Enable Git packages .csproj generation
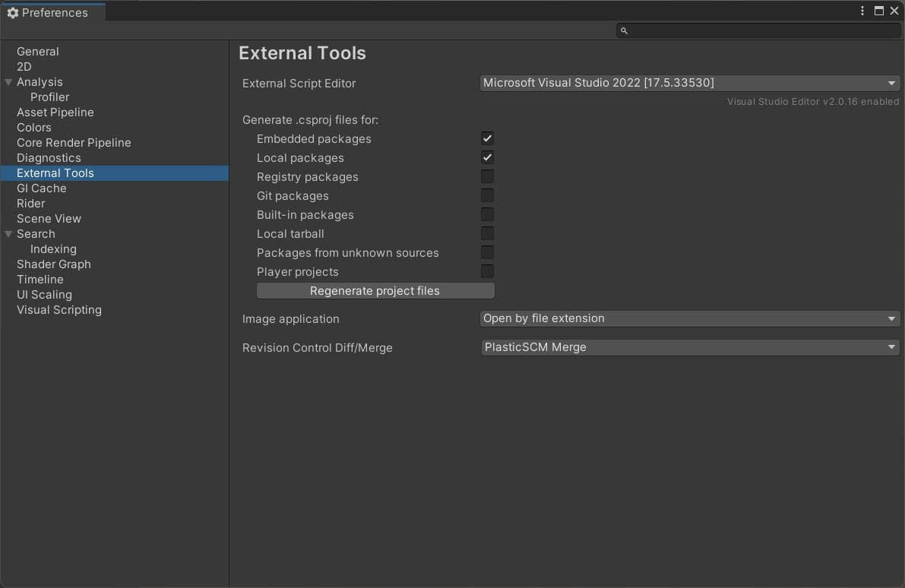 pos(487,195)
